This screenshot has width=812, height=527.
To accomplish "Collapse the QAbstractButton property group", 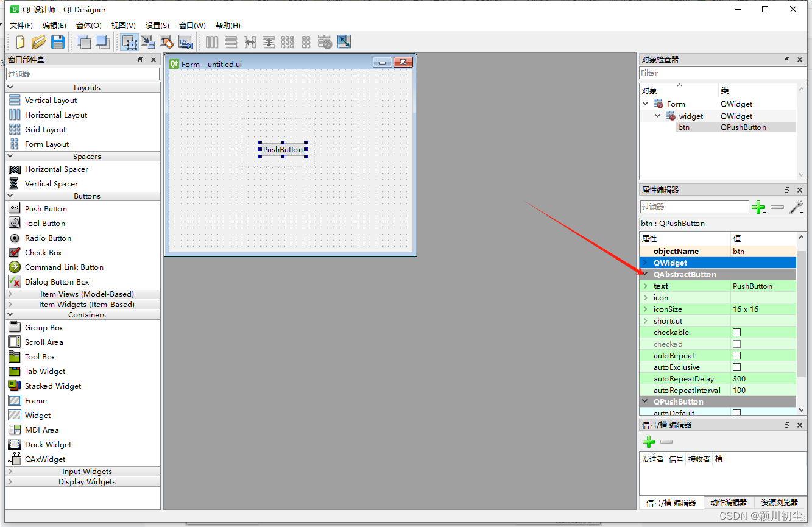I will pyautogui.click(x=645, y=274).
